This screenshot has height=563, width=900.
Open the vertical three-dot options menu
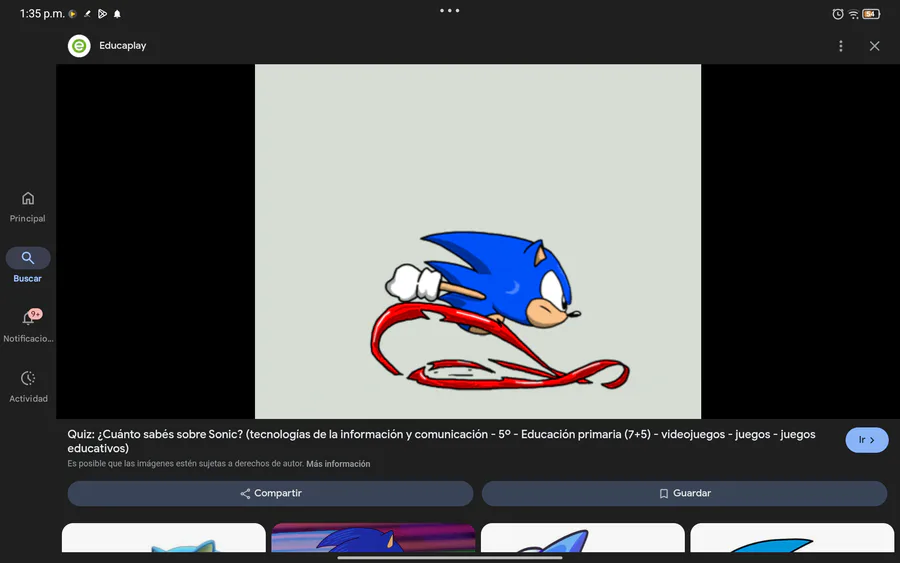pos(840,46)
